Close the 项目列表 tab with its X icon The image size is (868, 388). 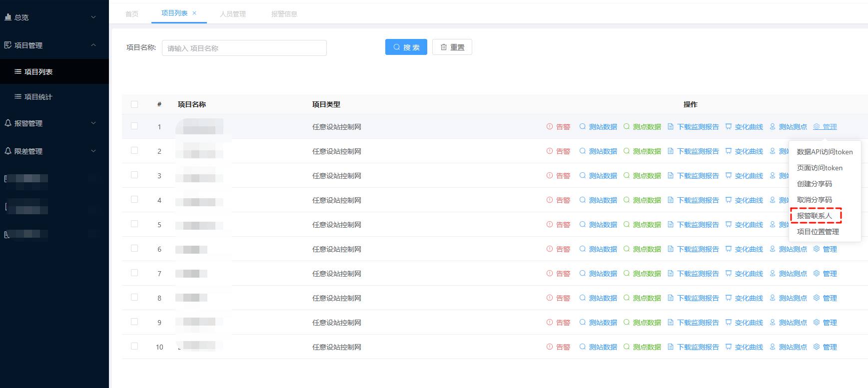[194, 13]
